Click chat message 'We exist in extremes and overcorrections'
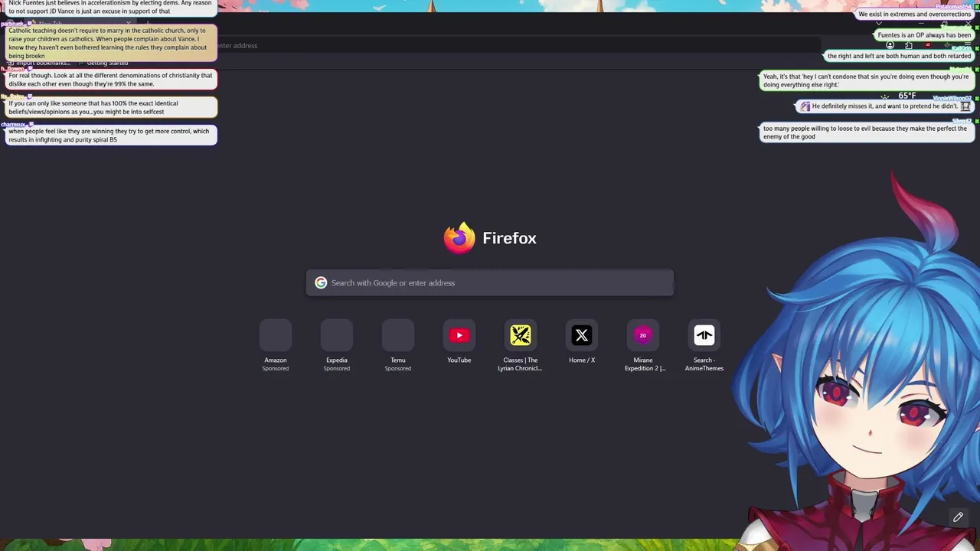Image resolution: width=980 pixels, height=551 pixels. 914,15
